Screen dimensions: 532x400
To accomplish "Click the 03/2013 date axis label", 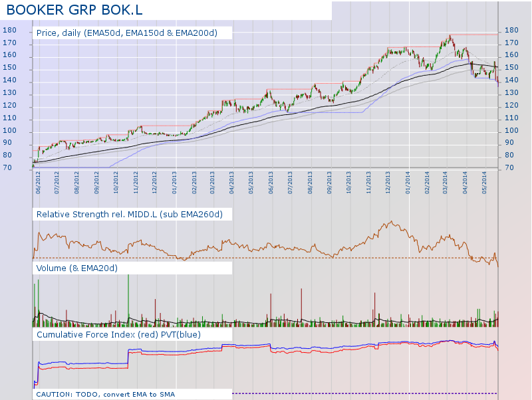I will pyautogui.click(x=212, y=183).
